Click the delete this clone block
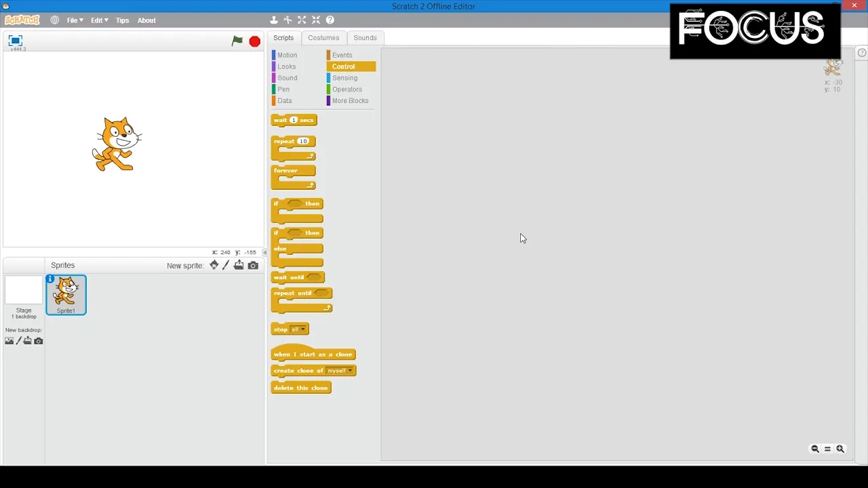868x488 pixels. pos(301,388)
